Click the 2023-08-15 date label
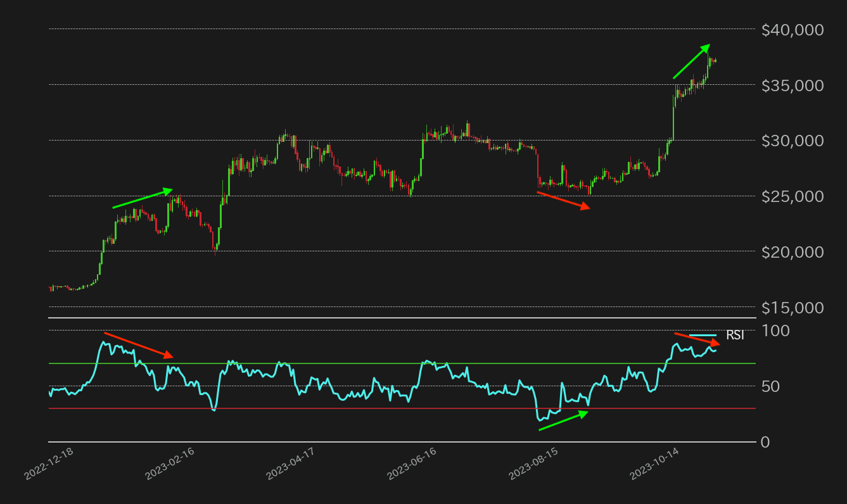Screen dimensions: 847x504 click(x=533, y=463)
